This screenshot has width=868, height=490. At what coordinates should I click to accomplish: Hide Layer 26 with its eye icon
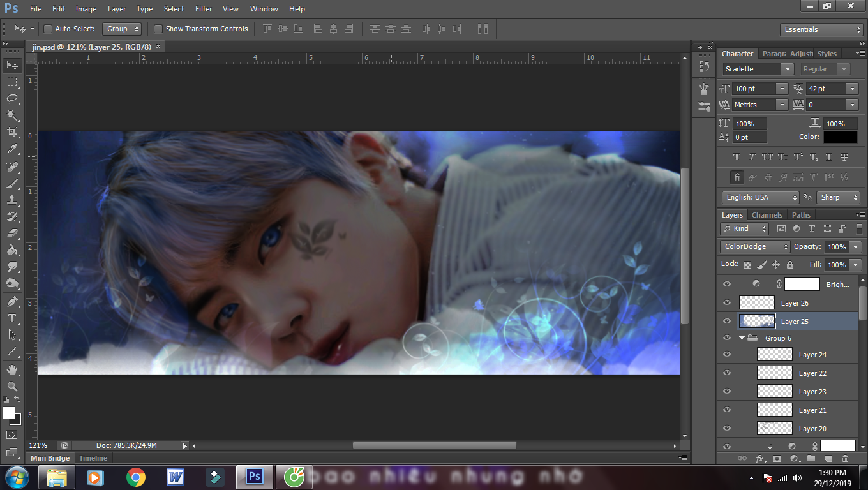pos(727,303)
